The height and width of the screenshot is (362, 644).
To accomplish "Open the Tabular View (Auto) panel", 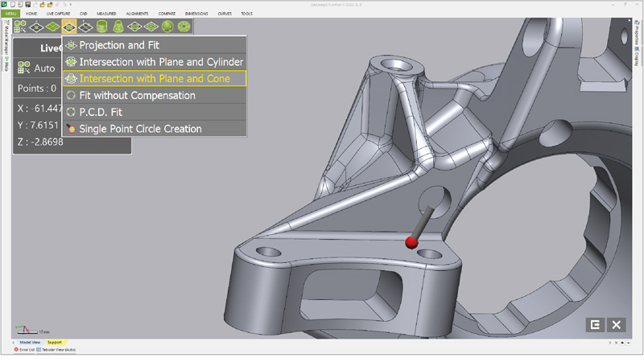I will pos(56,350).
